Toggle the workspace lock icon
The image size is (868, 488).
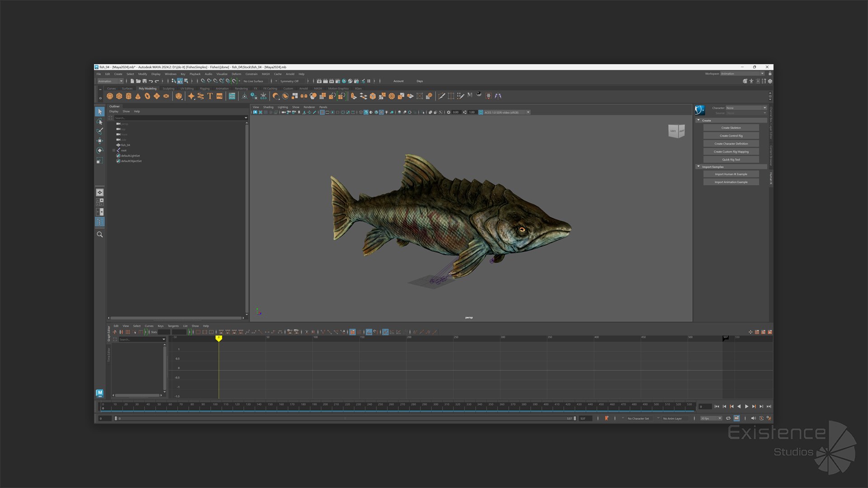[770, 74]
